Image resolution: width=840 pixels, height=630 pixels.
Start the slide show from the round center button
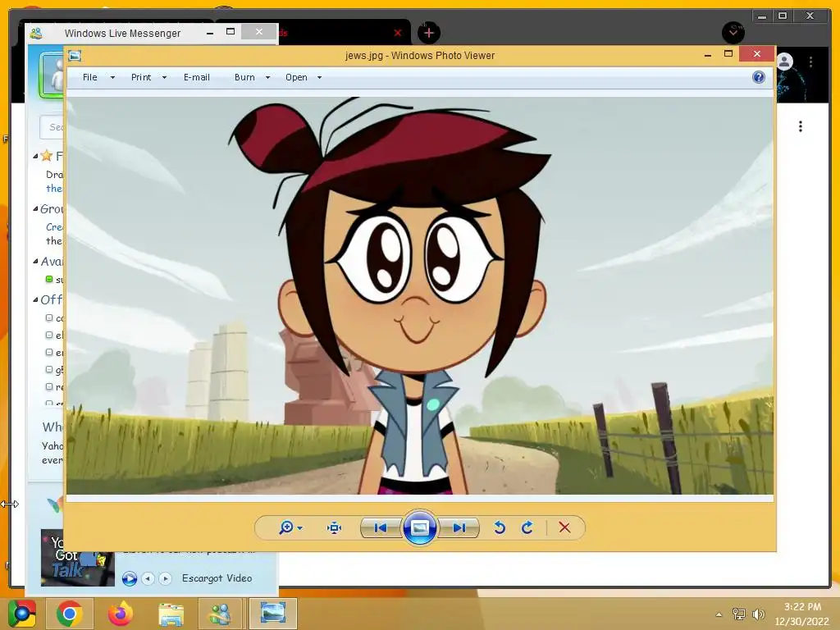[x=419, y=527]
